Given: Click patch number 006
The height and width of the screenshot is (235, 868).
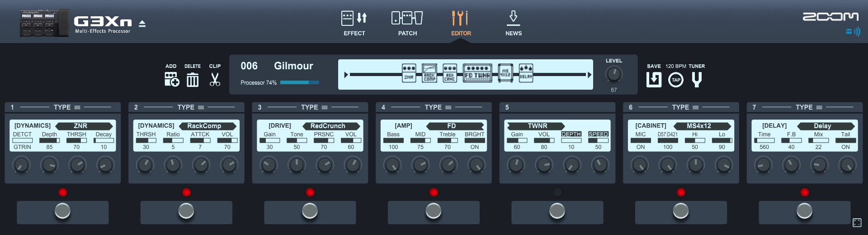Looking at the screenshot, I should [249, 66].
